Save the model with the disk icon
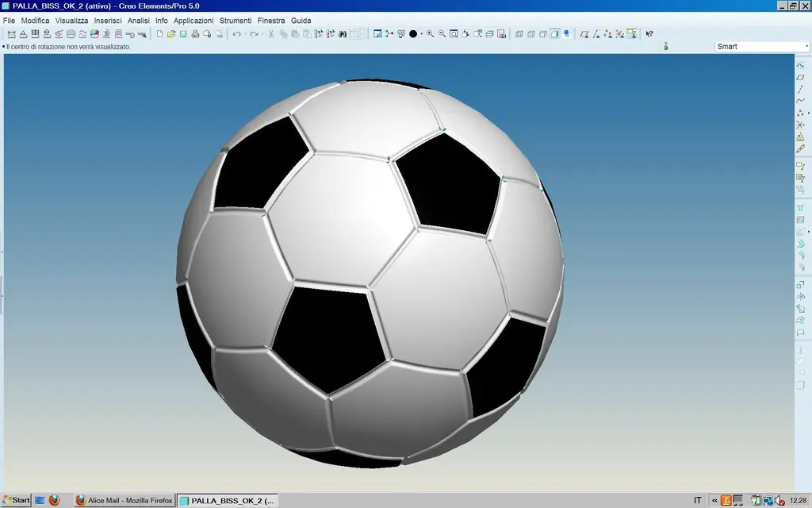This screenshot has width=812, height=508. [x=183, y=34]
